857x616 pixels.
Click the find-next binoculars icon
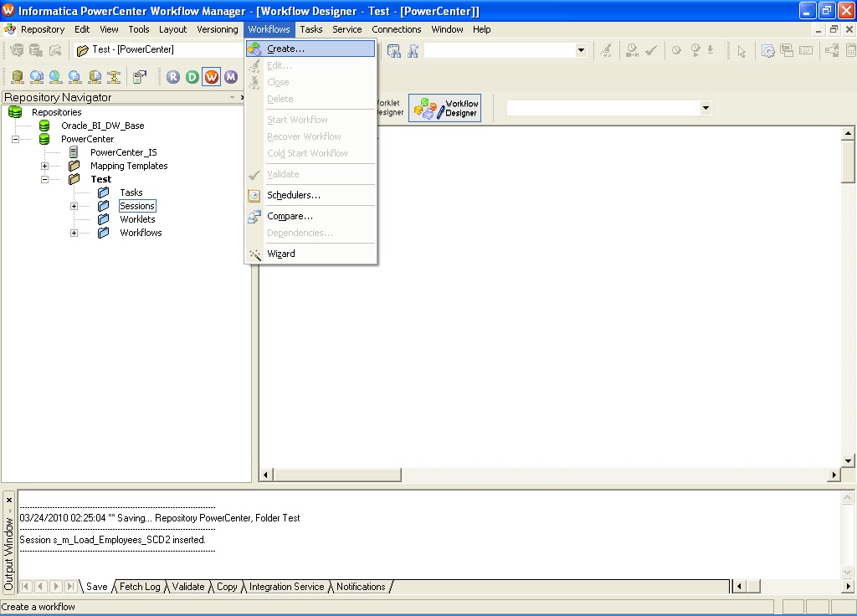[413, 51]
